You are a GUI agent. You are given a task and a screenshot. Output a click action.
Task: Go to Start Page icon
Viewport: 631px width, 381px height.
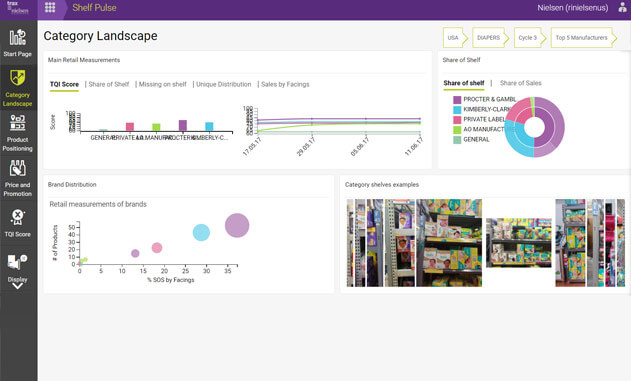17,37
